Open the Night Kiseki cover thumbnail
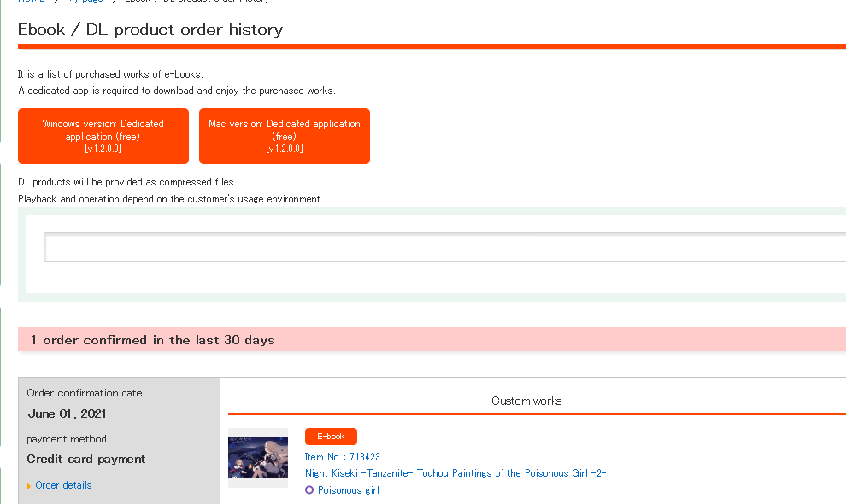The width and height of the screenshot is (846, 504). click(258, 457)
